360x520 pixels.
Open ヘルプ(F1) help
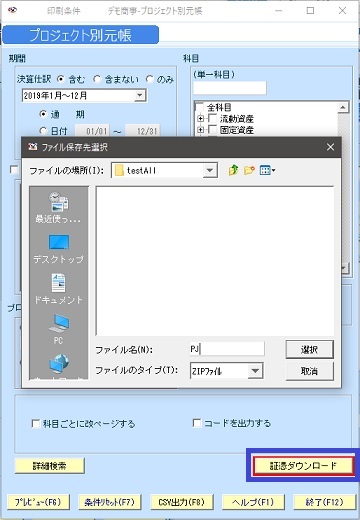click(x=253, y=502)
